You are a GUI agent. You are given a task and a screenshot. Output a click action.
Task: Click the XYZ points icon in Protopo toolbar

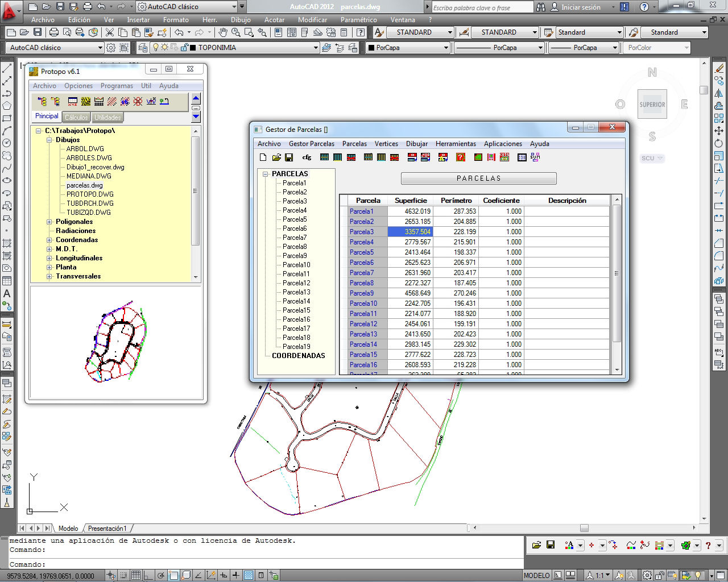(x=72, y=102)
